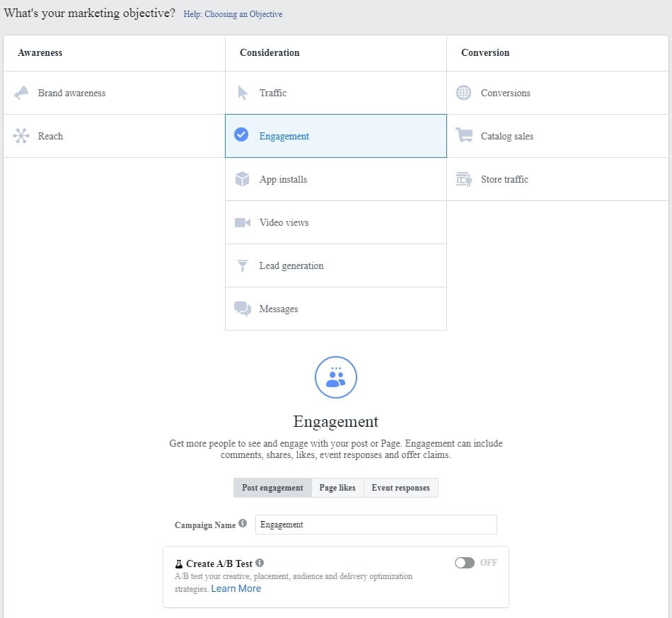Select the Catalog sales shopping cart icon

pyautogui.click(x=464, y=136)
